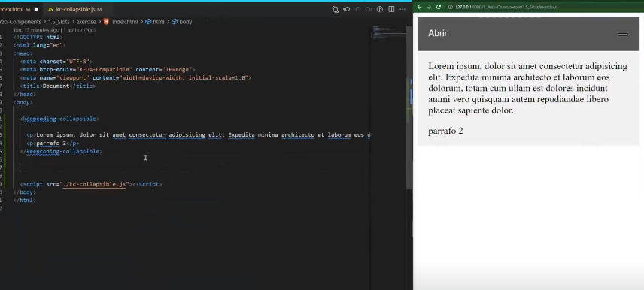View site information icon in address bar
Screen dimensions: 644x290
pos(450,7)
